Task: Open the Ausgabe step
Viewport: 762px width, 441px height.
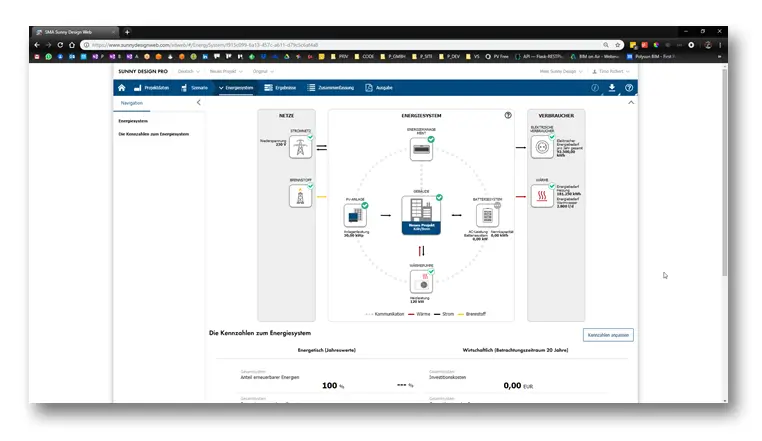Action: 379,88
